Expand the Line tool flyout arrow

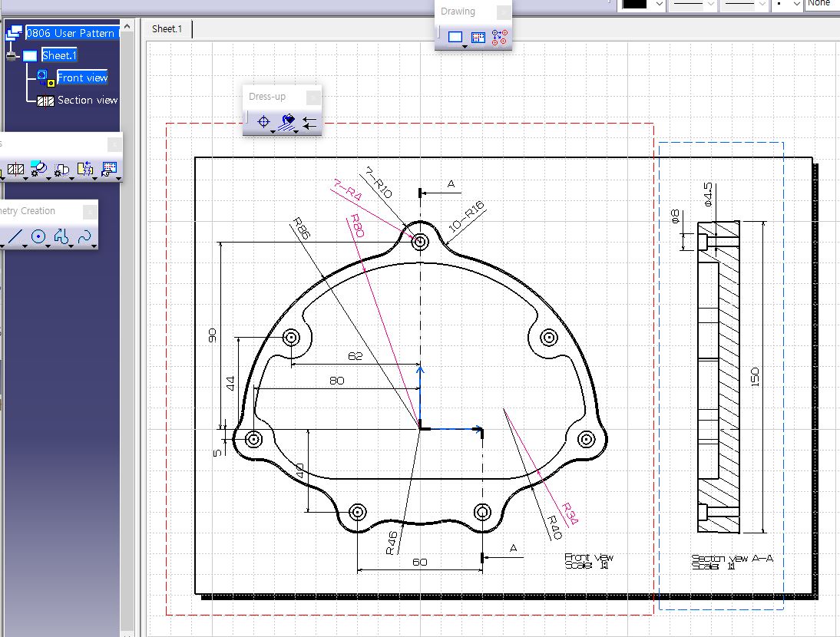25,246
